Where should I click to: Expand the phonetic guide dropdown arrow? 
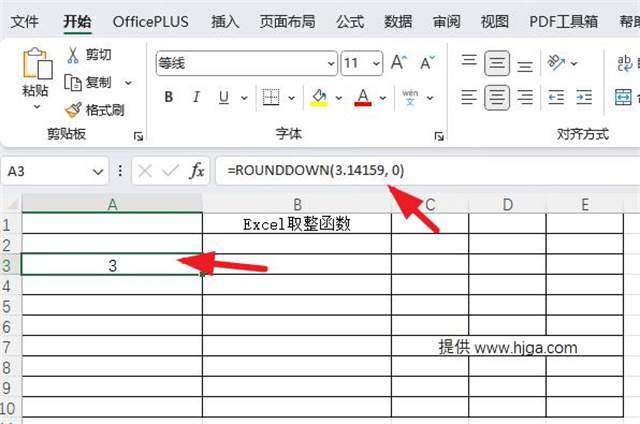pos(430,98)
